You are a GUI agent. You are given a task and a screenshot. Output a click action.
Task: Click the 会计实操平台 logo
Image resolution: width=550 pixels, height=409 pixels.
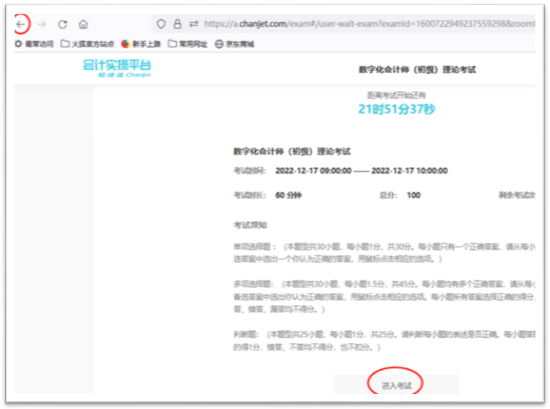pyautogui.click(x=117, y=68)
